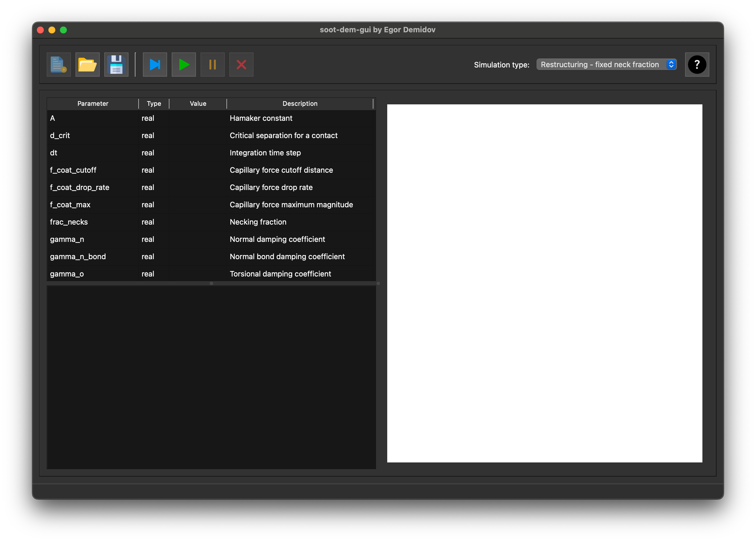756x542 pixels.
Task: Pause the simulation with pause icon
Action: point(212,64)
